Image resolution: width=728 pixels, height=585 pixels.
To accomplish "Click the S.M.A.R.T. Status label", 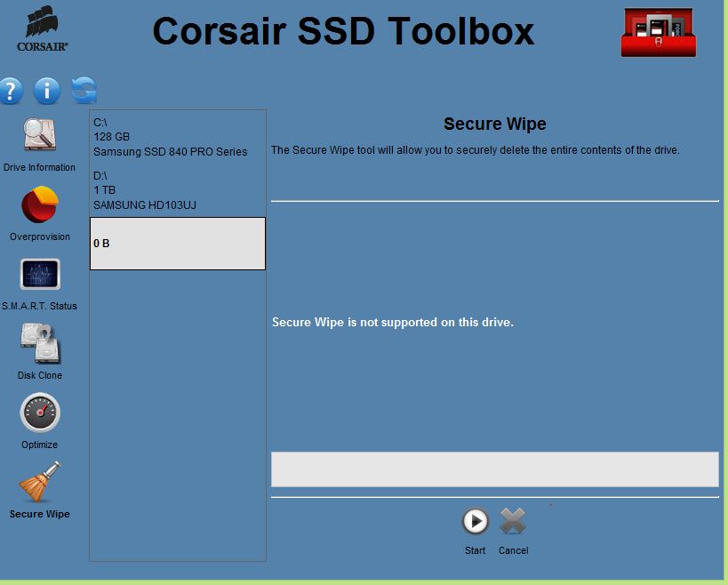I will pyautogui.click(x=39, y=306).
